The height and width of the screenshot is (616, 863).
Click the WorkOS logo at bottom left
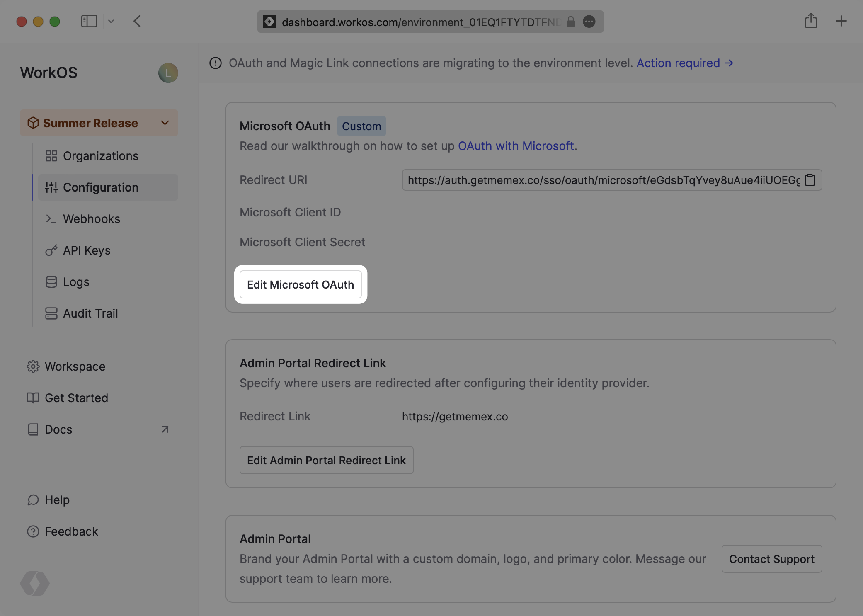coord(35,583)
